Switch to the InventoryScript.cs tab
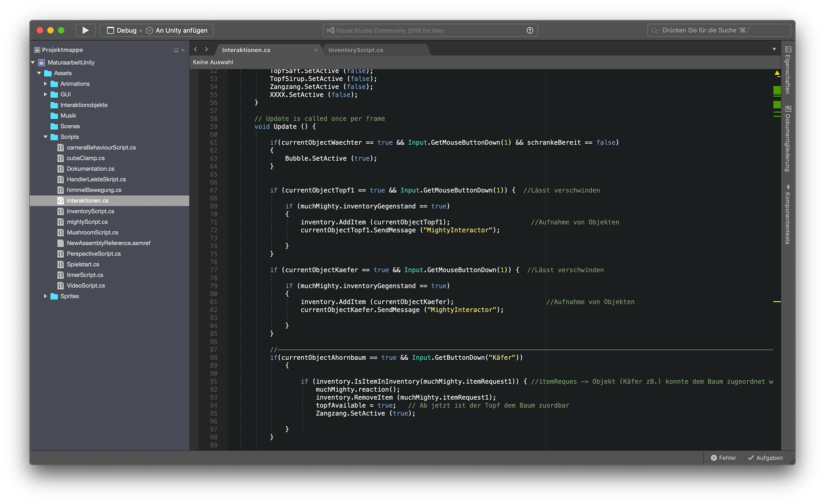The width and height of the screenshot is (825, 504). pos(355,50)
